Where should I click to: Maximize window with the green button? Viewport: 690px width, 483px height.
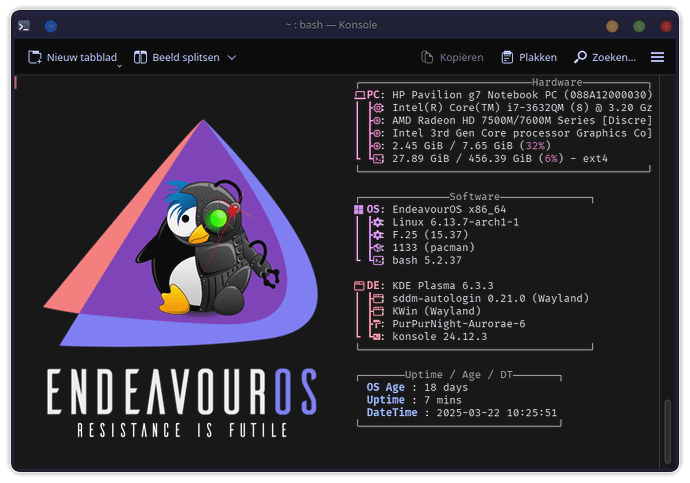click(639, 26)
